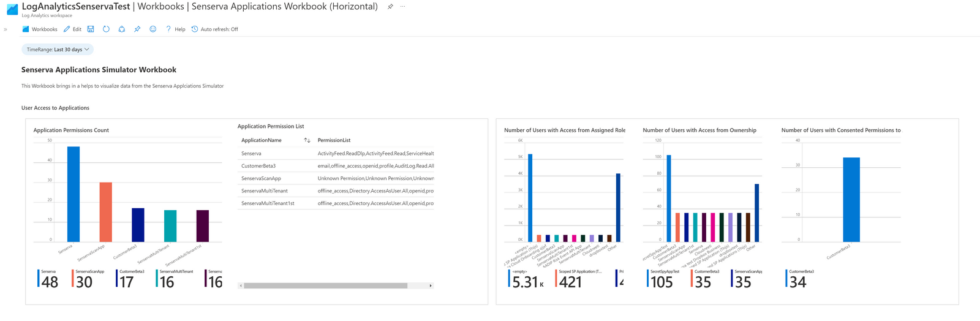Select the SenservaScanApp table row
The height and width of the screenshot is (321, 980).
click(336, 178)
